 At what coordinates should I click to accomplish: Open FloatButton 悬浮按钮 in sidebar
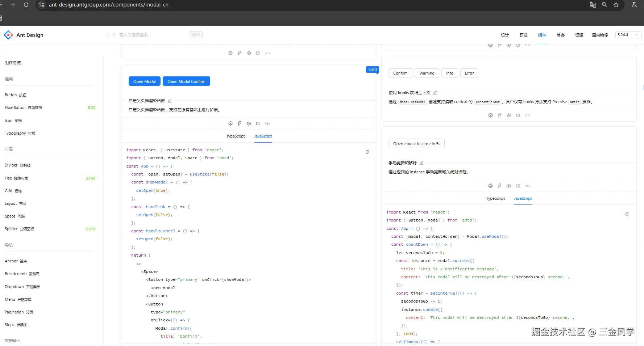tap(24, 107)
